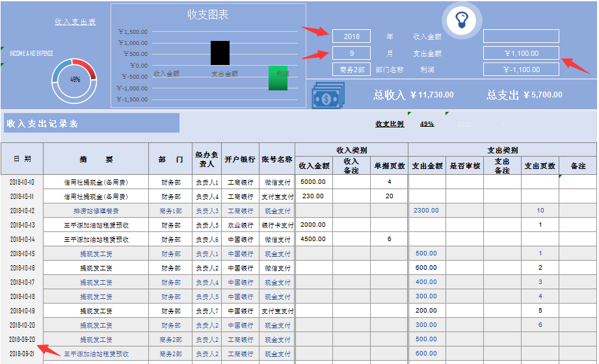Click 商务1部 department cell
Screen dimensions: 599x364
click(x=170, y=211)
